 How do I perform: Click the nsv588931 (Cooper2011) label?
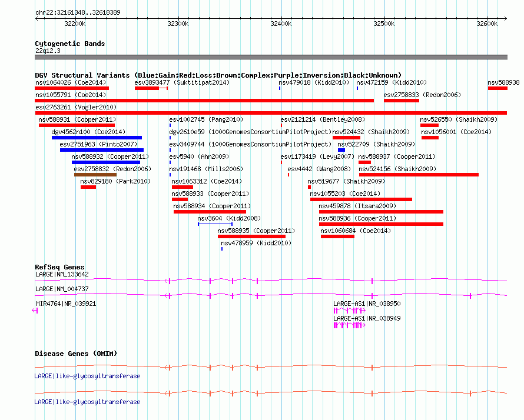[77, 119]
